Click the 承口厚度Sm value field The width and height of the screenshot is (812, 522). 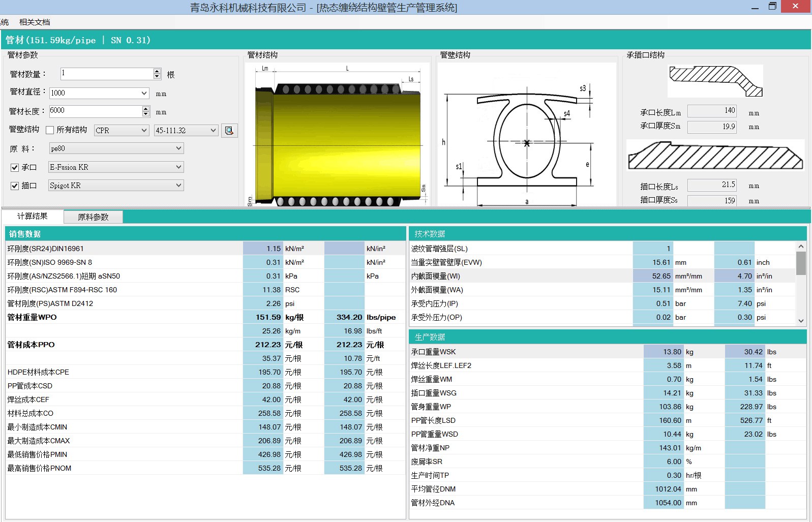tap(712, 127)
